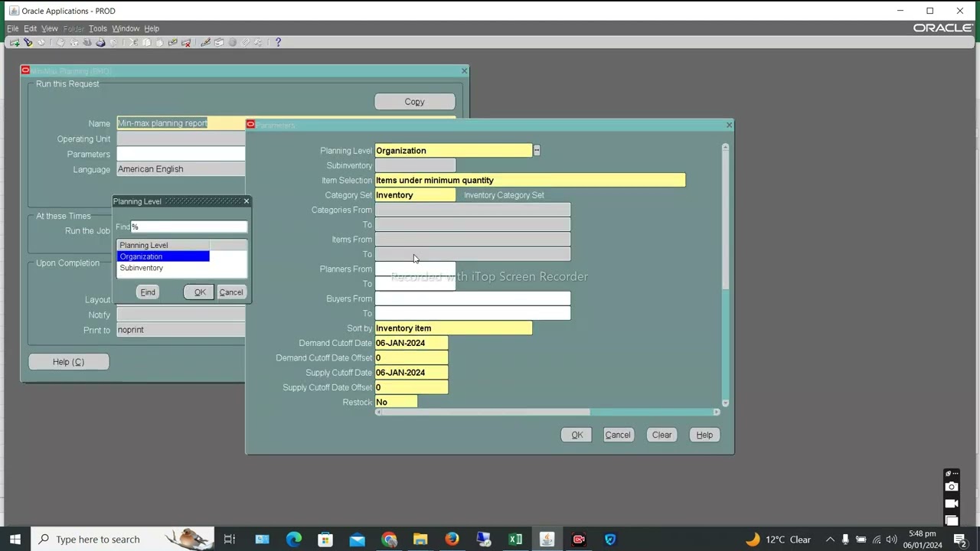
Task: Click the iTop recorder screenshot camera icon
Action: click(x=952, y=487)
